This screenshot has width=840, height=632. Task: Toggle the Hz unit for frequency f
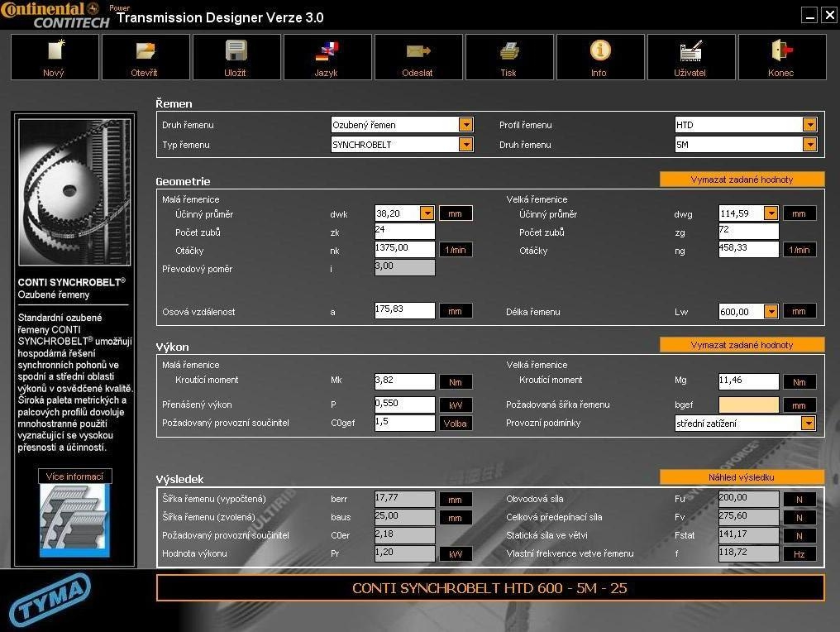tap(799, 554)
